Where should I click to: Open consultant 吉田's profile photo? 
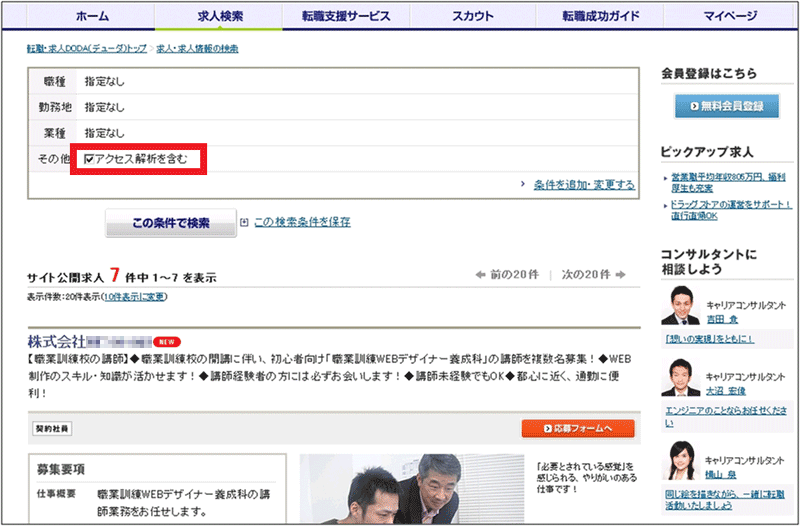[x=680, y=306]
